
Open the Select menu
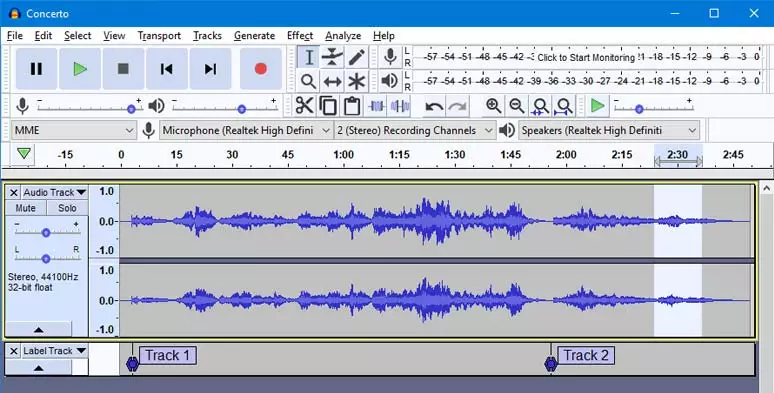(77, 36)
